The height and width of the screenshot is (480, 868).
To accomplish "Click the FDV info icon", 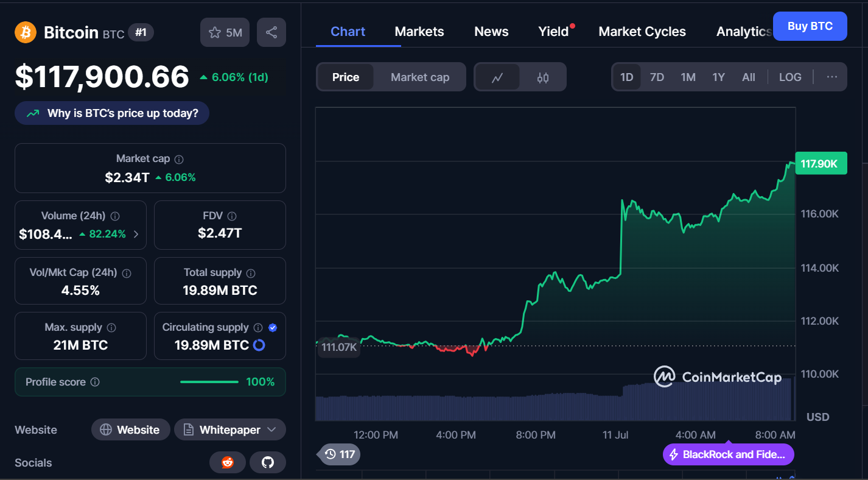I will point(232,216).
